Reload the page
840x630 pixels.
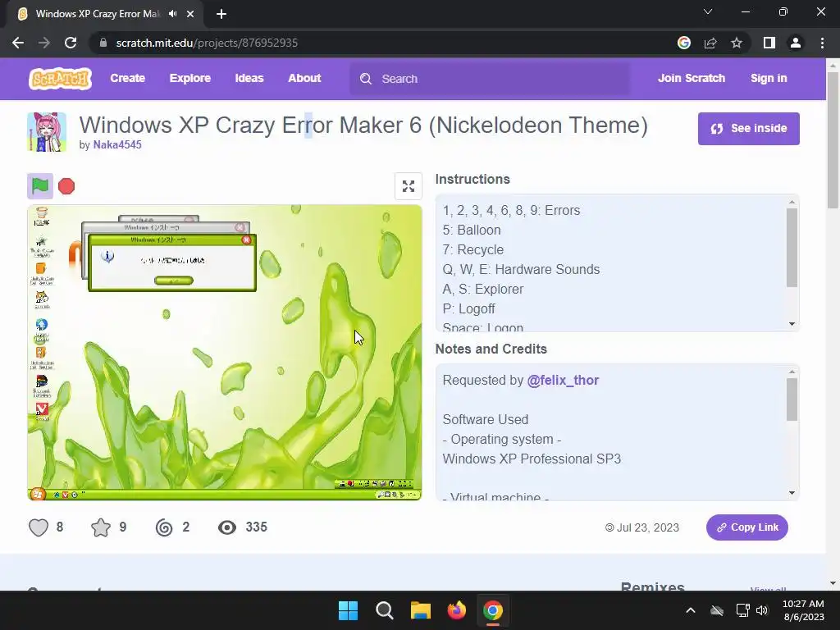[x=71, y=43]
